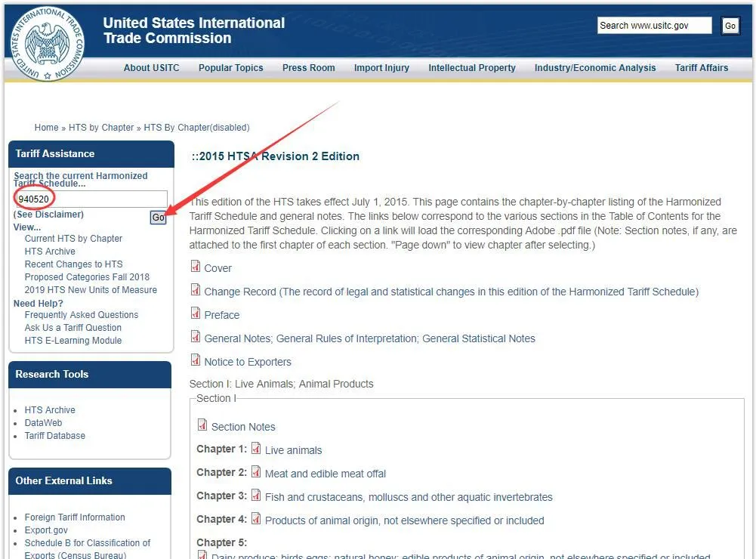756x559 pixels.
Task: Open HTS by Chapter breadcrumb link
Action: pos(101,128)
